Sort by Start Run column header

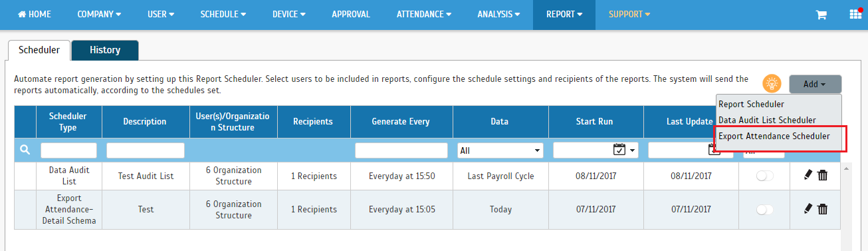tap(595, 122)
